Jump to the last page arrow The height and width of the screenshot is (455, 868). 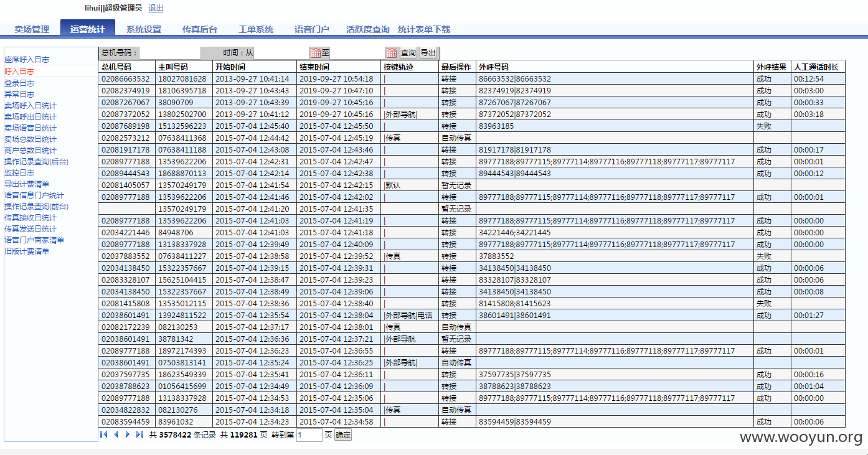point(139,434)
